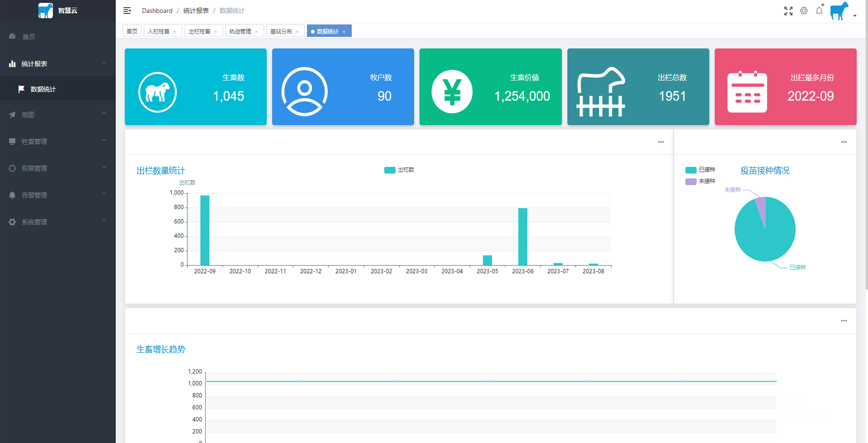This screenshot has height=443, width=868.
Task: Open more options for 疫苗接种情况 panel
Action: click(x=844, y=142)
